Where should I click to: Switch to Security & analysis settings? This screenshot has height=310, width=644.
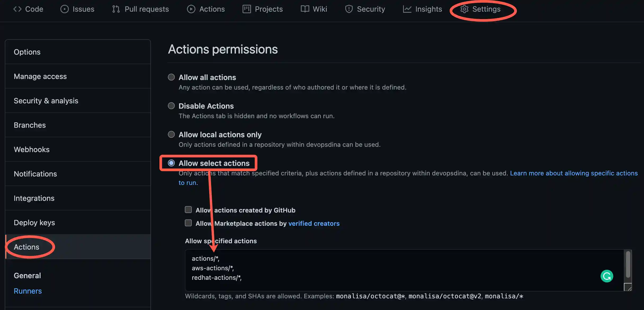click(x=46, y=101)
